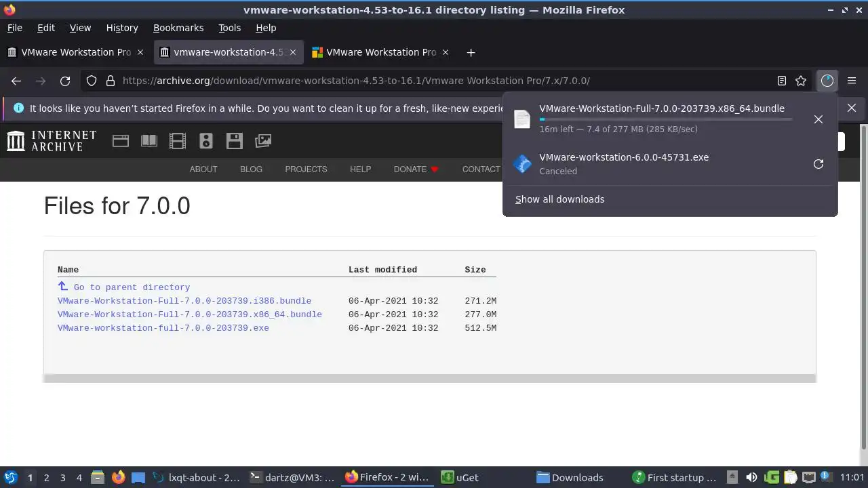Click Show all downloads

tap(559, 199)
